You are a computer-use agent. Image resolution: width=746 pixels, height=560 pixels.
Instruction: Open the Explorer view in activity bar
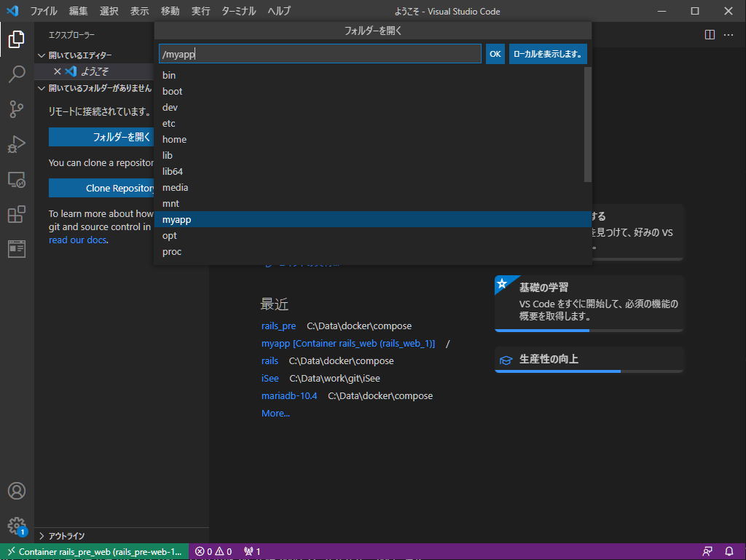[17, 39]
